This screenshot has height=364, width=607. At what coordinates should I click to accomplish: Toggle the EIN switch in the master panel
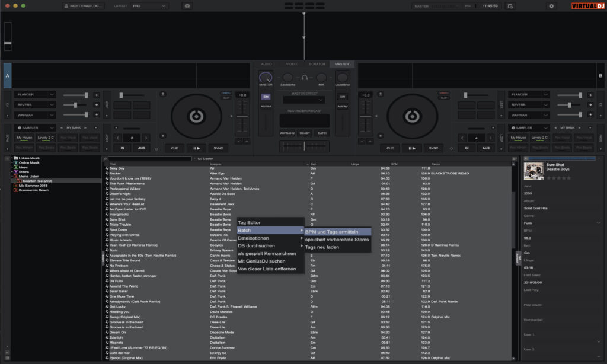coord(266,97)
